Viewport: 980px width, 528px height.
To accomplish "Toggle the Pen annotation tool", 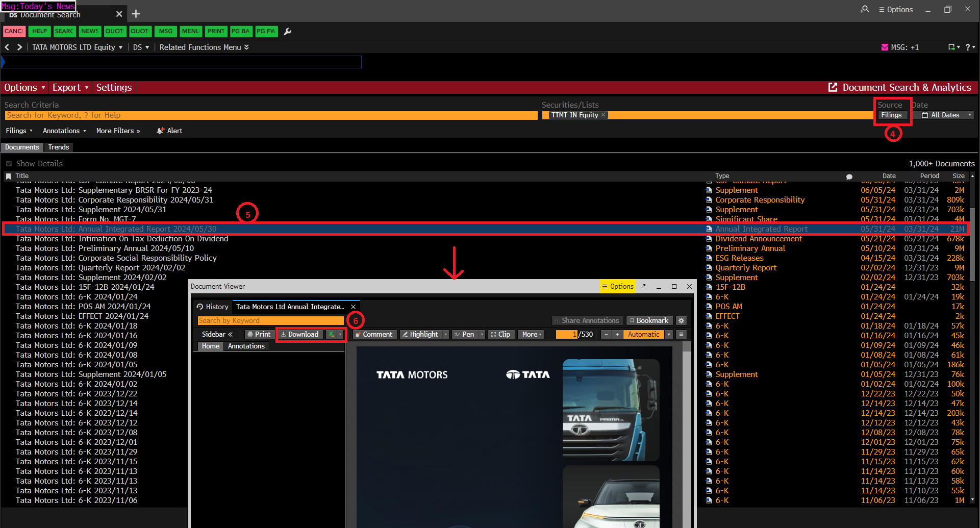I will point(465,334).
